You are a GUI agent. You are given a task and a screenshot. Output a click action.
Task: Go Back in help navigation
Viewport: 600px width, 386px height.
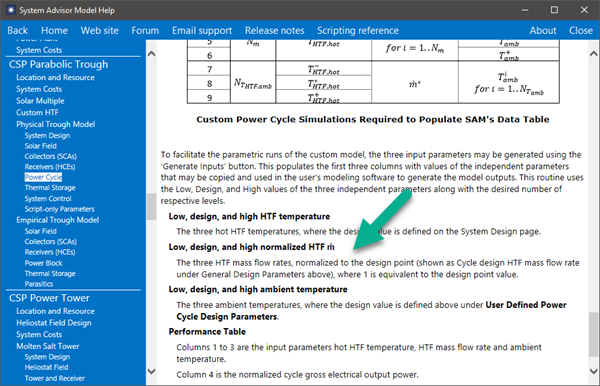point(18,31)
